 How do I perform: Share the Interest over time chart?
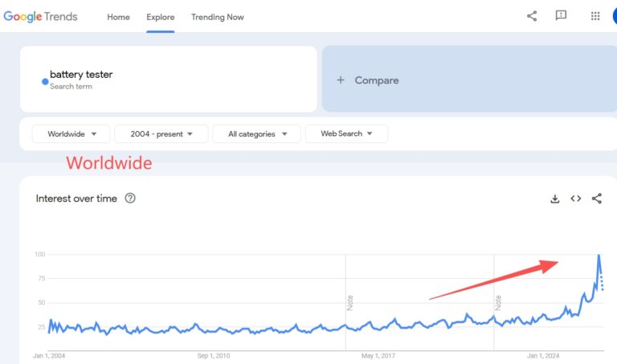coord(597,198)
